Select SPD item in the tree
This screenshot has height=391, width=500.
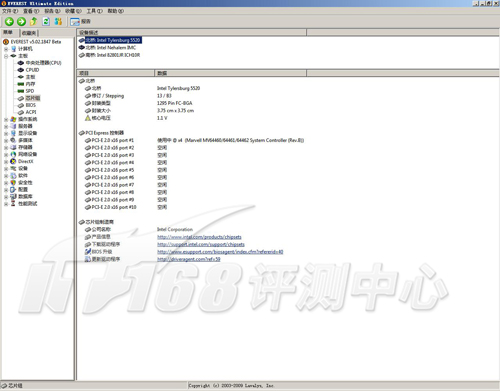click(30, 91)
